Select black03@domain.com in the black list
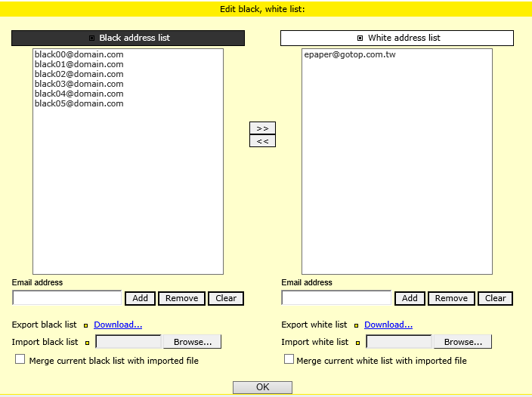Screen dimensions: 532x397 pyautogui.click(x=79, y=84)
